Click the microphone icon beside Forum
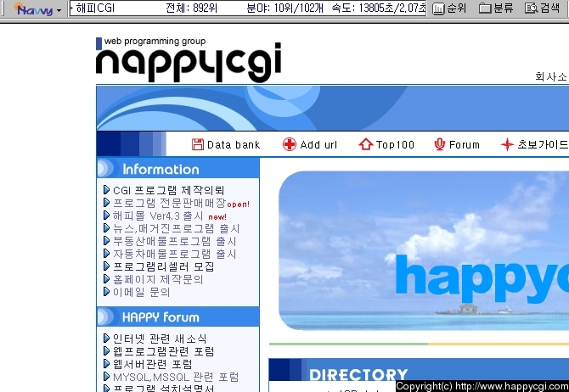This screenshot has height=392, width=569. (439, 144)
